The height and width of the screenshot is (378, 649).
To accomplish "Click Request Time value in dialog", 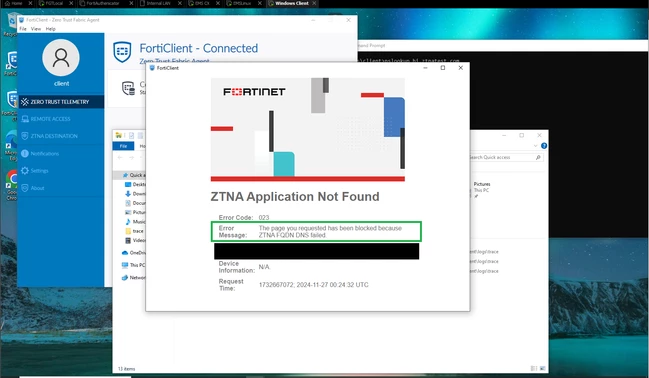I will click(313, 285).
